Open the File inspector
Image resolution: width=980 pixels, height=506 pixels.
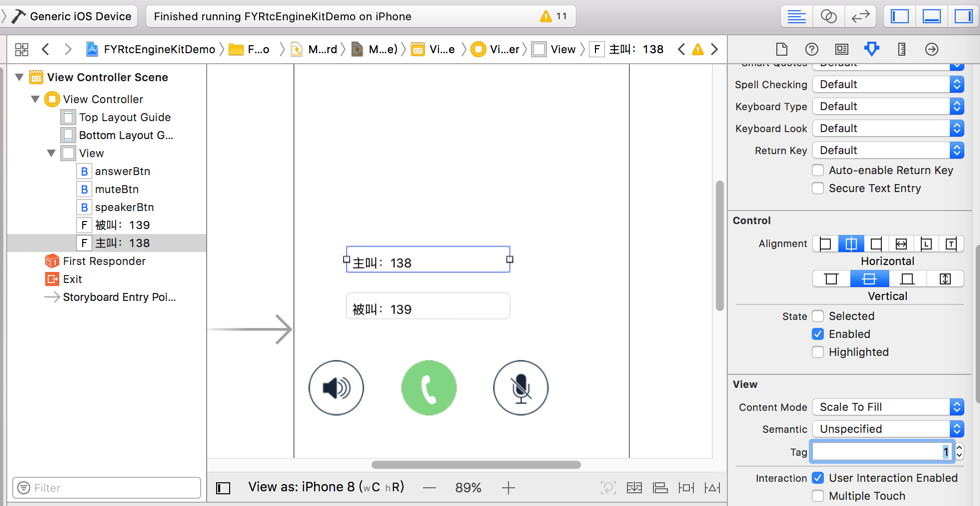click(x=781, y=49)
